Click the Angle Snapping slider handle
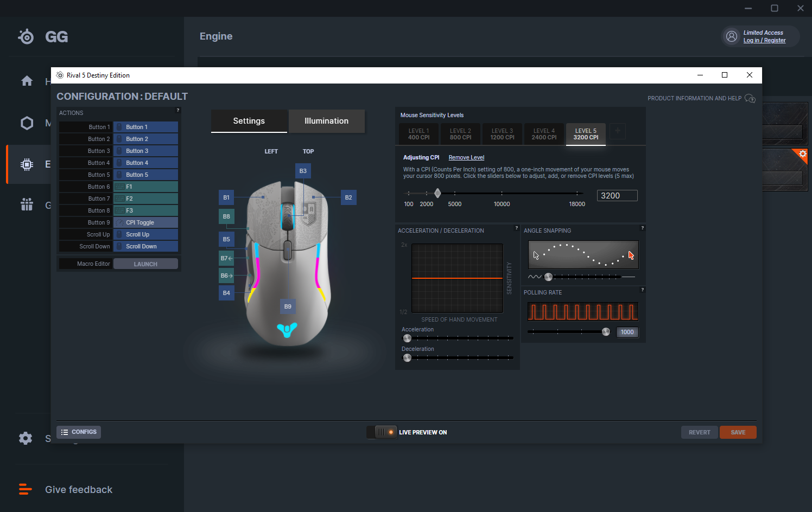The height and width of the screenshot is (512, 812). pyautogui.click(x=548, y=277)
